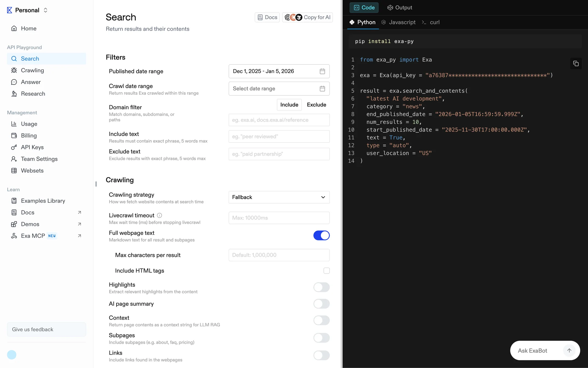Click the Livecrawl timeout info icon
The image size is (588, 368).
pyautogui.click(x=159, y=215)
